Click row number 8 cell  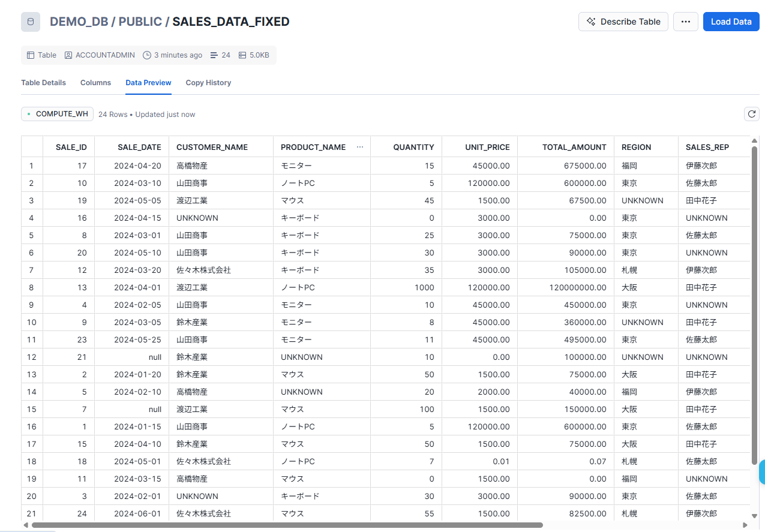[32, 287]
